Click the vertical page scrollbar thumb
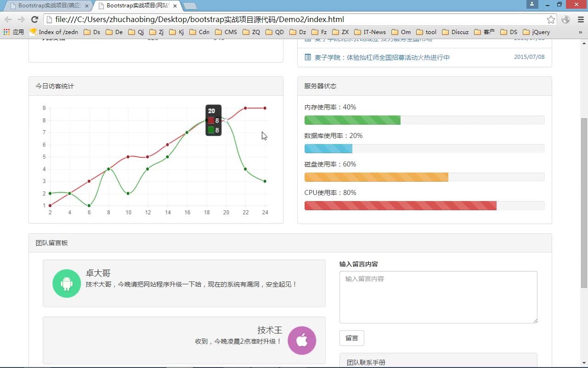Viewport: 588px width, 368px height. (584, 203)
